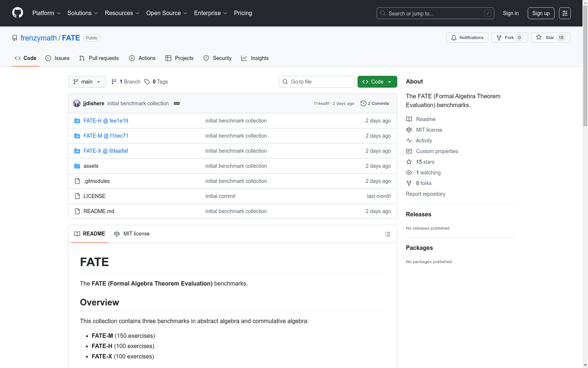Click the Search or jump to field
Viewport: 588px width, 368px height.
[435, 13]
